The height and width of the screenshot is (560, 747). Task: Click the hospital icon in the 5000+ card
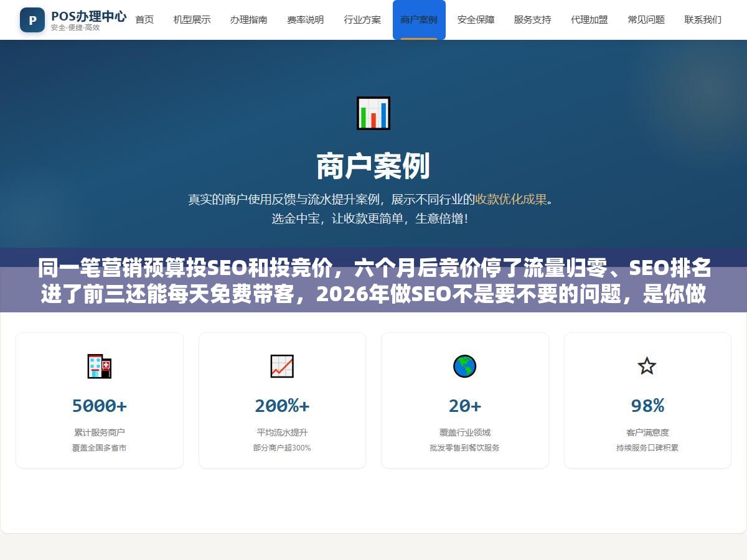[x=100, y=366]
